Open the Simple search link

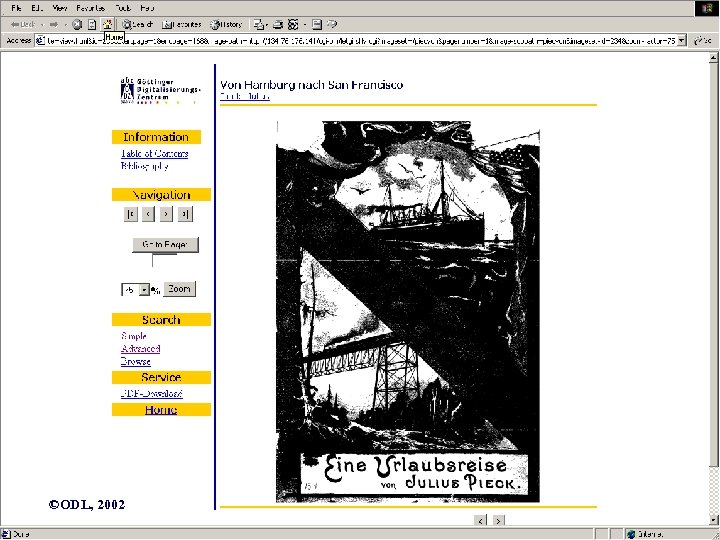tap(134, 336)
